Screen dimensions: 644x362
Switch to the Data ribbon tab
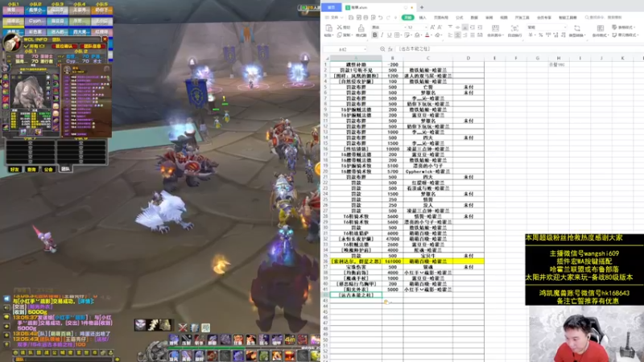[x=474, y=18]
